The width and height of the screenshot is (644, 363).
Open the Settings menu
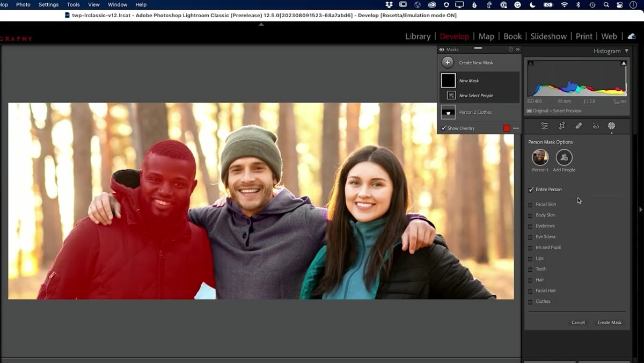(x=48, y=4)
